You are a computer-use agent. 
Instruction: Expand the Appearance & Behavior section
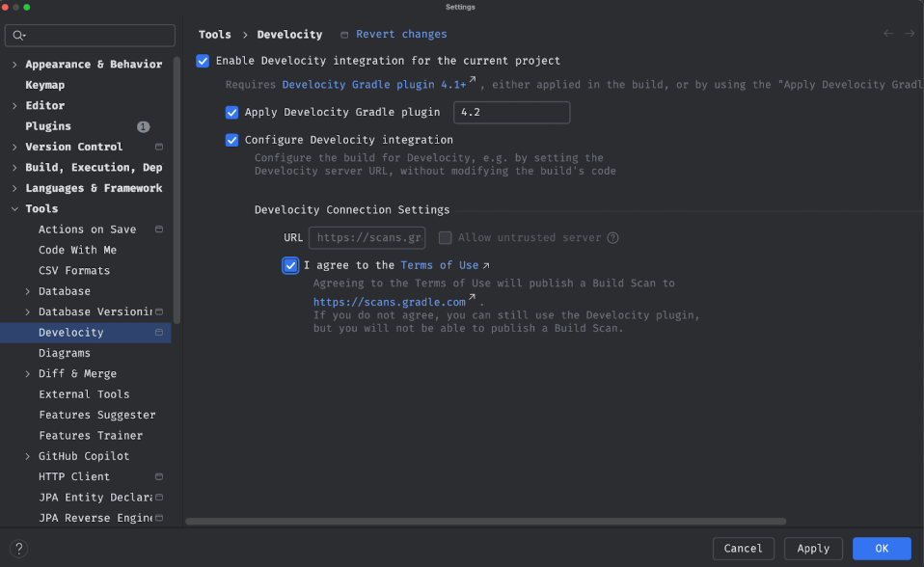click(x=14, y=65)
